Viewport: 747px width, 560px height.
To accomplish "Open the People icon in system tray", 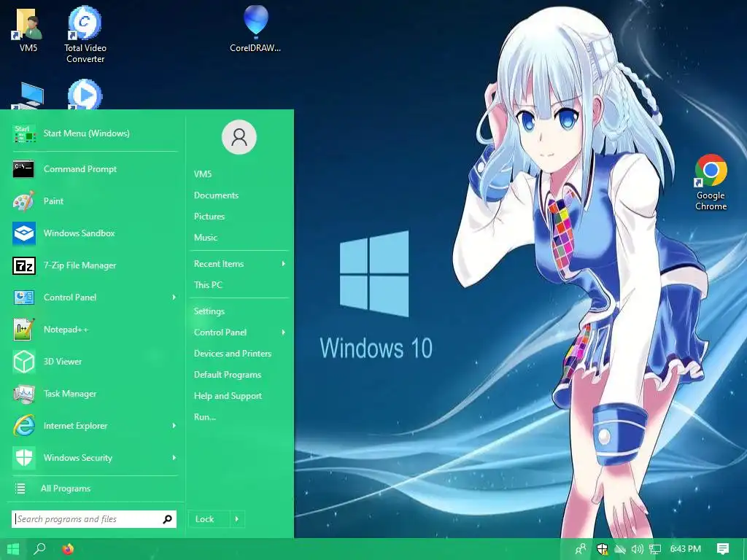I will [x=580, y=549].
